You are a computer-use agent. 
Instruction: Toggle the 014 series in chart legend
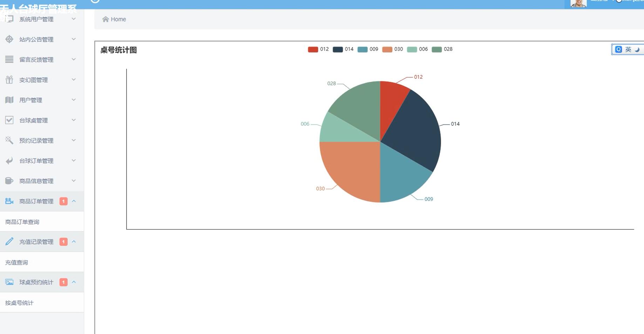click(x=343, y=49)
